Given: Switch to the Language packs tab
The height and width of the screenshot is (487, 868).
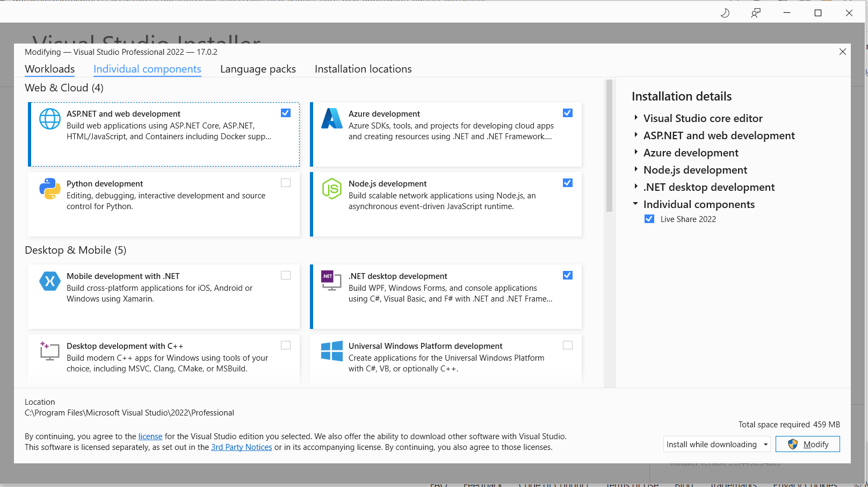Looking at the screenshot, I should [258, 69].
